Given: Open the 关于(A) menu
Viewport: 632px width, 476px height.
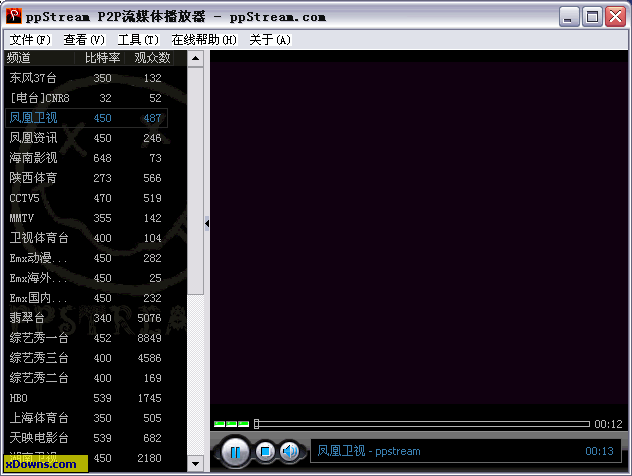Looking at the screenshot, I should [x=270, y=39].
